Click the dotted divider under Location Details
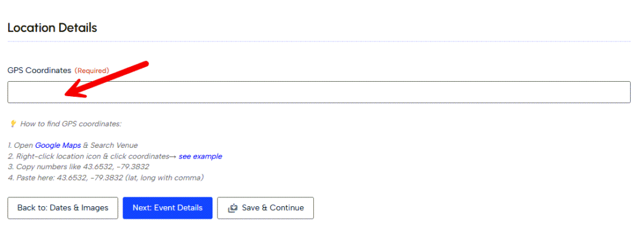This screenshot has height=237, width=644. 319,41
